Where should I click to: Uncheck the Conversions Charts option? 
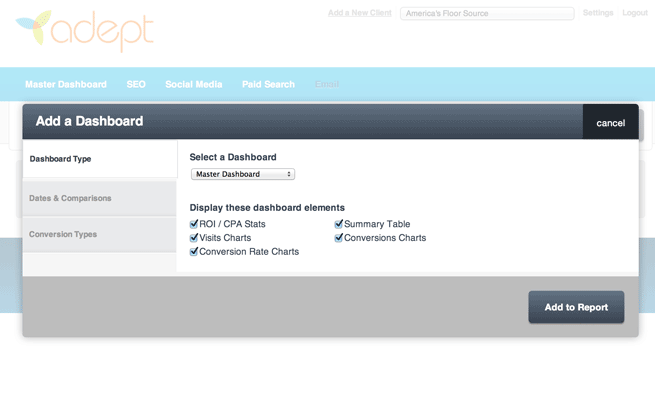[x=339, y=238]
